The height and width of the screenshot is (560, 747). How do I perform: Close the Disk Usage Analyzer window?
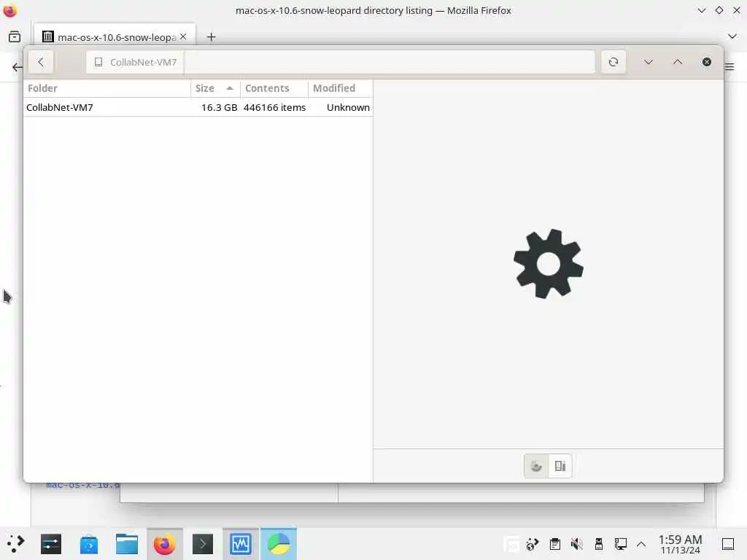706,62
